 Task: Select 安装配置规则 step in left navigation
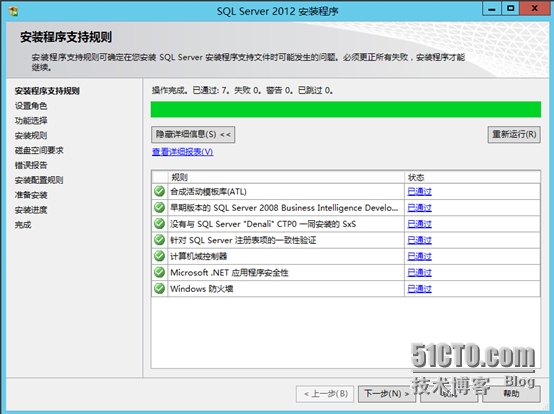pos(39,180)
